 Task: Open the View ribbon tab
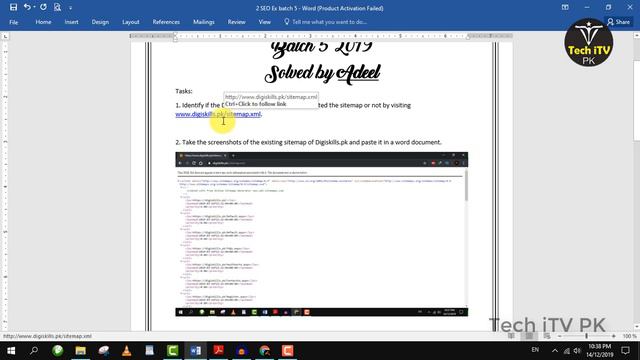pos(264,22)
